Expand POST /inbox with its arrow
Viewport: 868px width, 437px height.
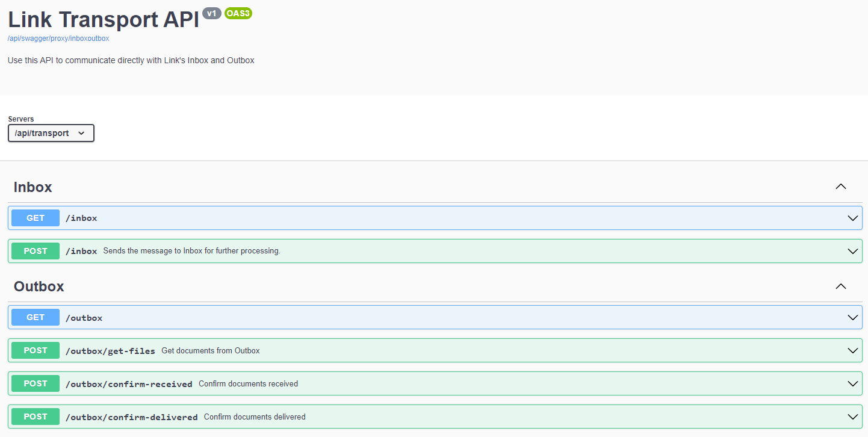852,251
